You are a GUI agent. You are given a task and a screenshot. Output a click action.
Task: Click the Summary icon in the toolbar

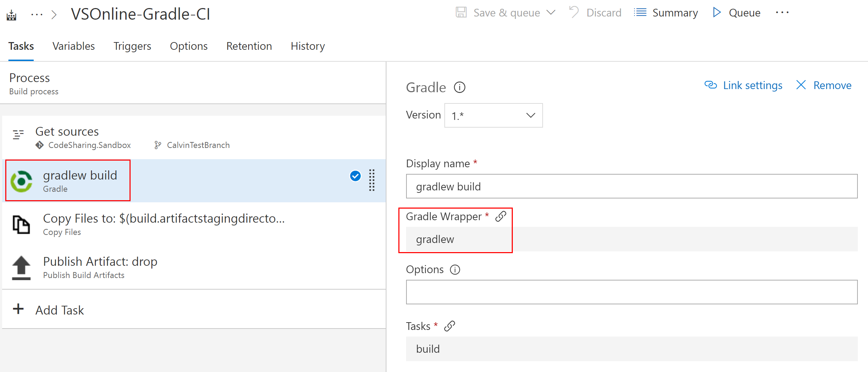pyautogui.click(x=640, y=12)
